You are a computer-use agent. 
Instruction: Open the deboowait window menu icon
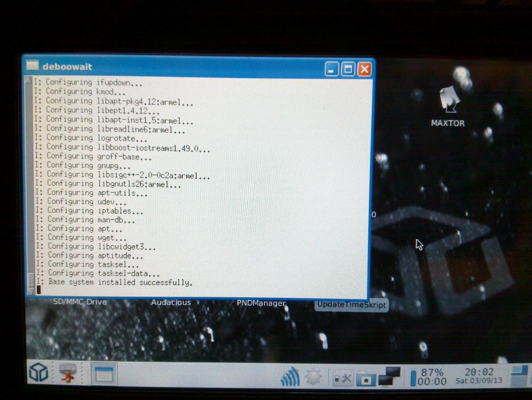click(x=32, y=66)
